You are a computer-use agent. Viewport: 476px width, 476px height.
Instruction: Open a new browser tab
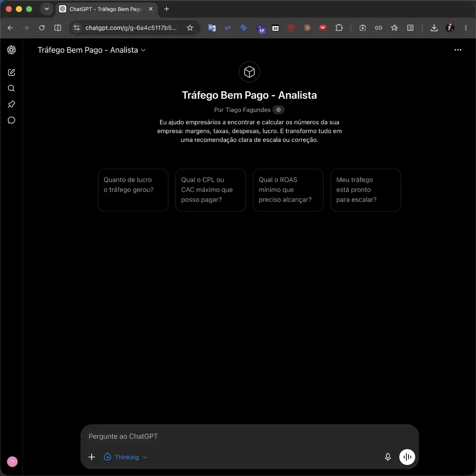[x=166, y=9]
